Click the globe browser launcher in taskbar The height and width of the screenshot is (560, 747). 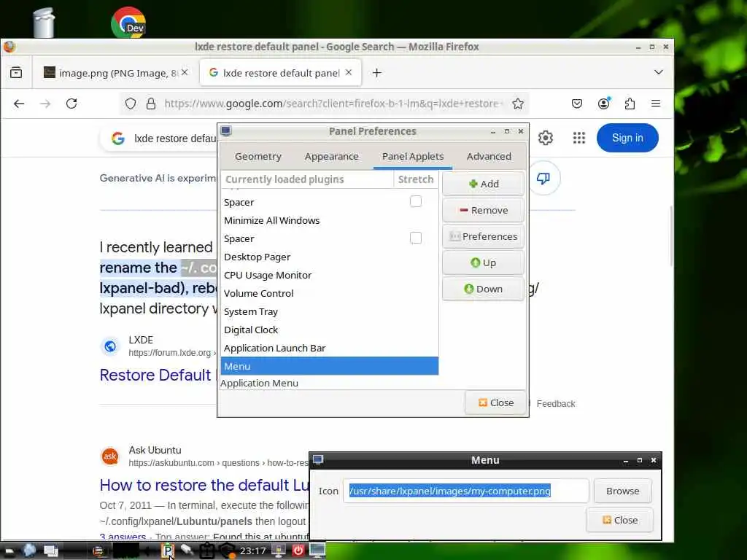[29, 551]
